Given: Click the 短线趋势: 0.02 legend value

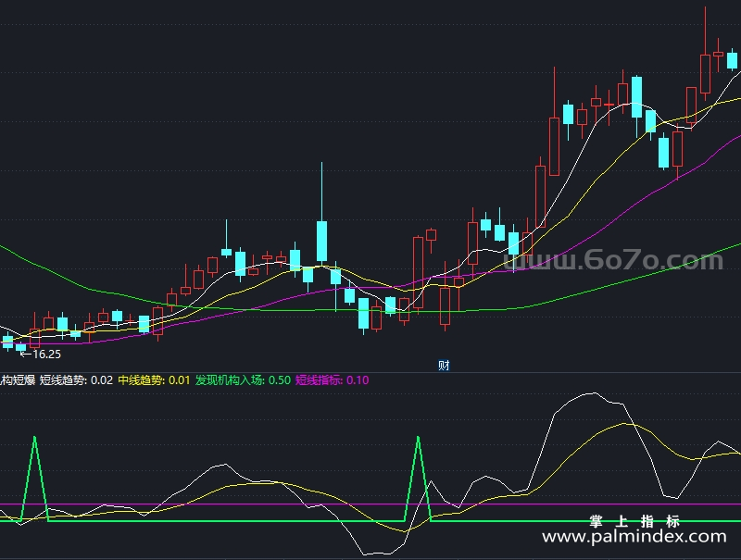Looking at the screenshot, I should point(76,380).
